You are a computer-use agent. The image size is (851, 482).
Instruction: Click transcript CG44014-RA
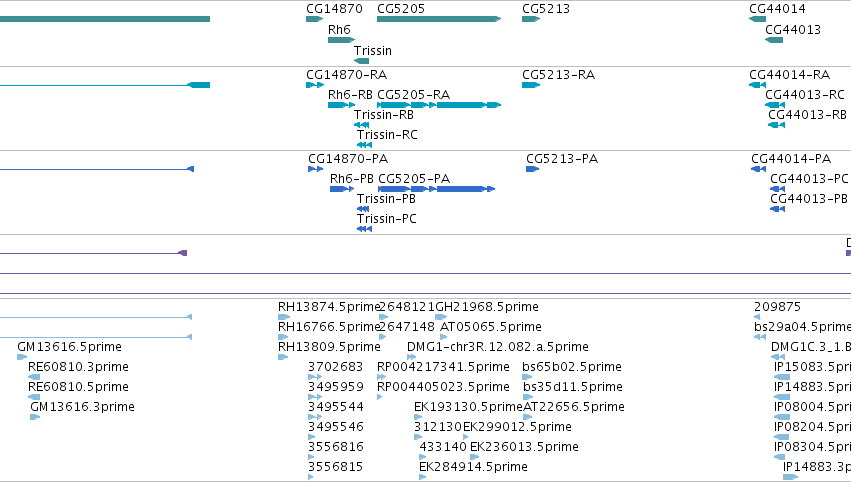click(x=790, y=75)
